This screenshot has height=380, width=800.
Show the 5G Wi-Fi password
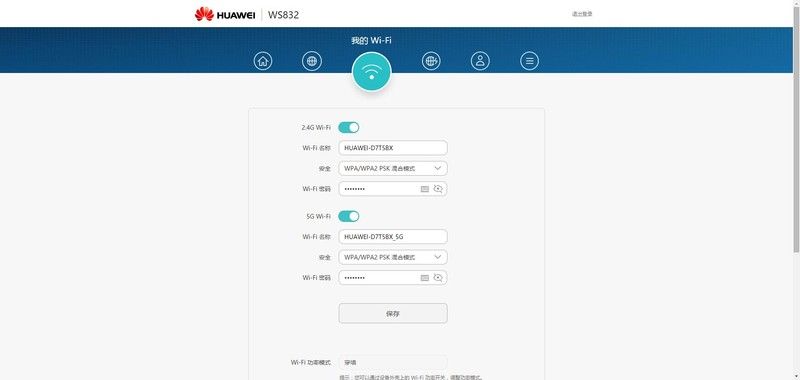click(x=438, y=277)
